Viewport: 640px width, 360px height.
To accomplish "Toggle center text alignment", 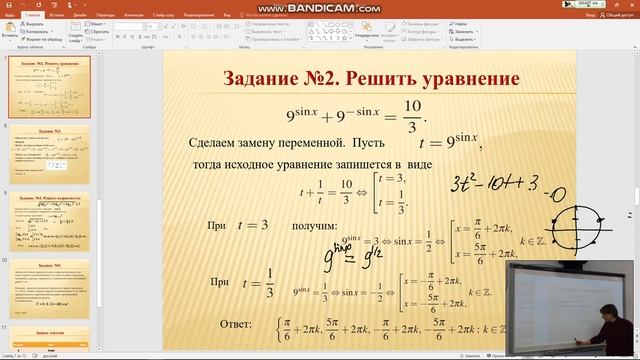I will (202, 37).
